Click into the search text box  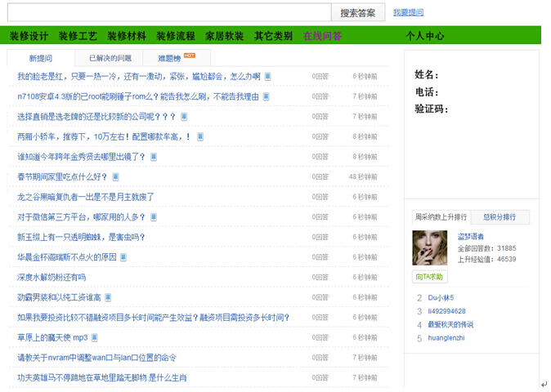168,12
